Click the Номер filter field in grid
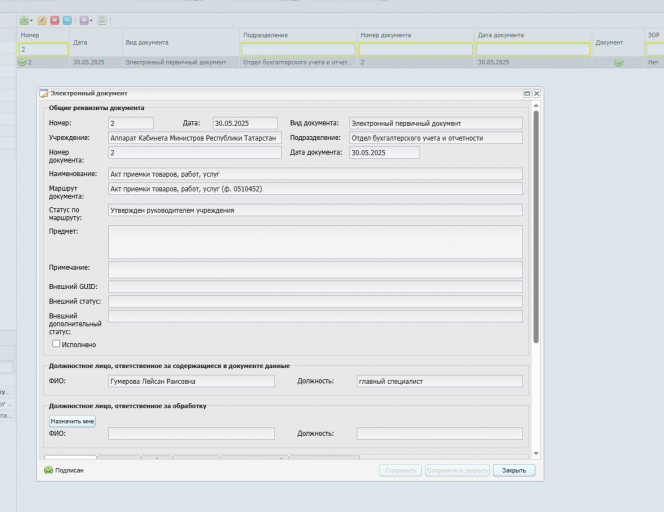The image size is (664, 512). [43, 50]
